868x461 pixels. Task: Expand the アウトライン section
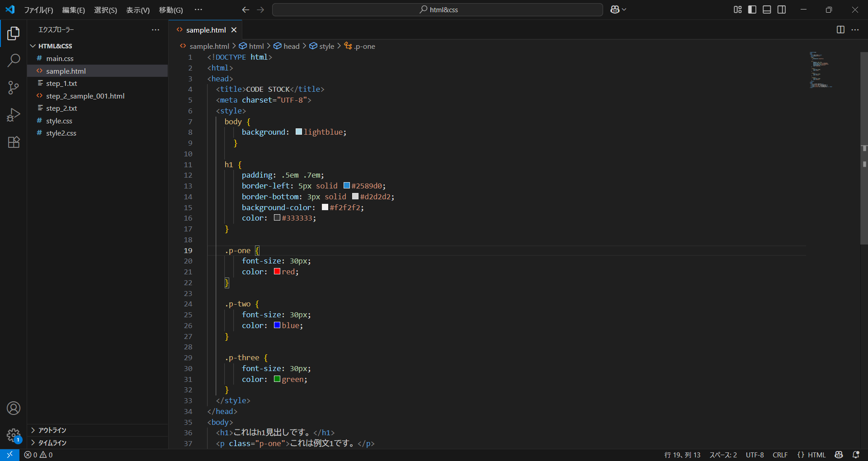click(52, 430)
